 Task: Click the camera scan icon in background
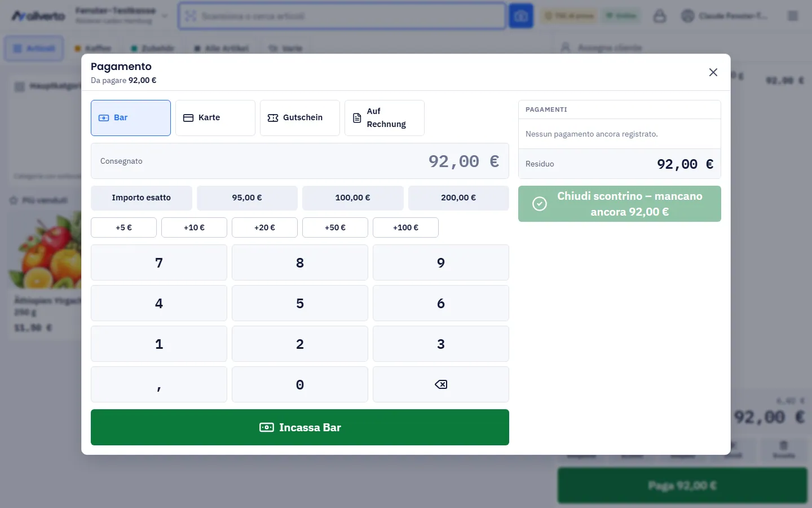(521, 16)
